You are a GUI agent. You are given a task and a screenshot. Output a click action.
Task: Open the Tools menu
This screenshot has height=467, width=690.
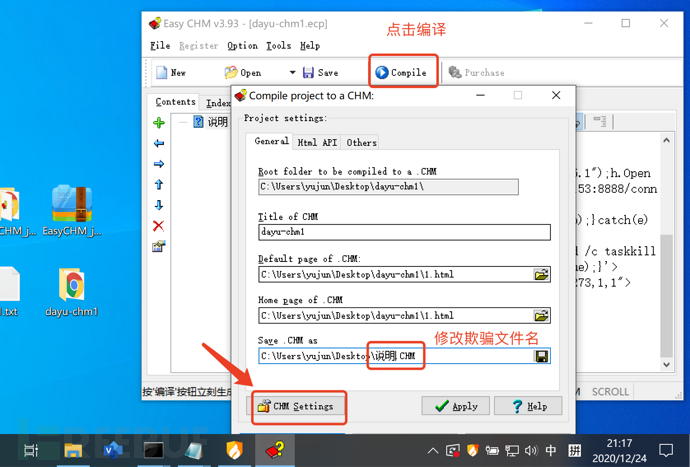tap(279, 46)
